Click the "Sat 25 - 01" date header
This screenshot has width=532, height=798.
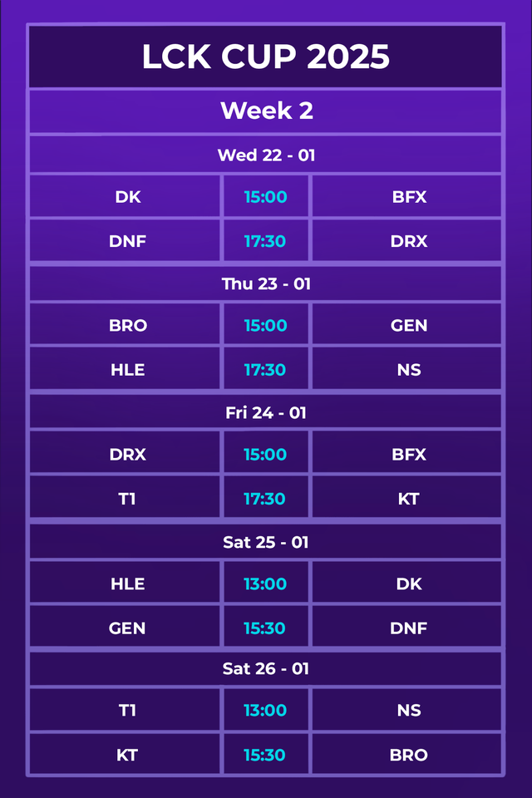click(x=266, y=542)
